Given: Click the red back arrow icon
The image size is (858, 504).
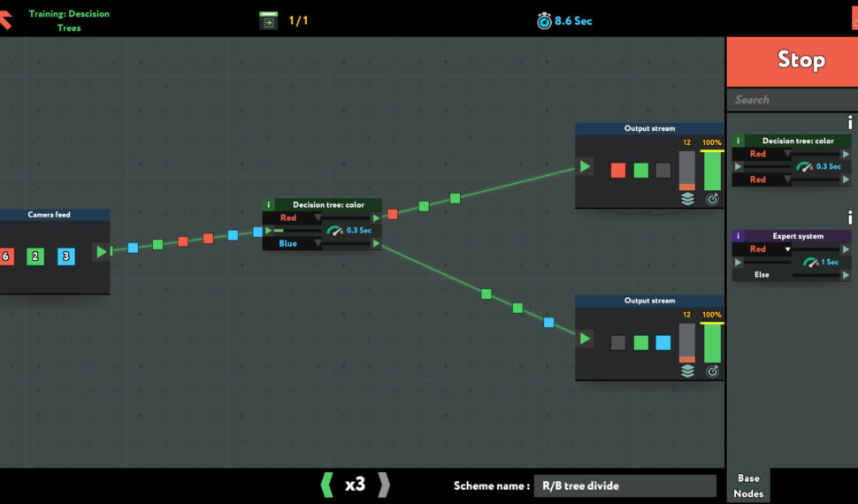Looking at the screenshot, I should coord(5,19).
